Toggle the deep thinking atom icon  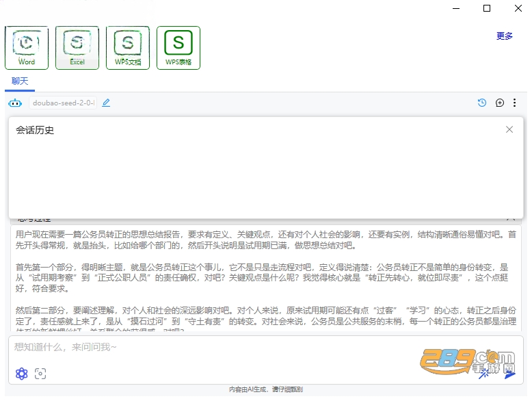click(x=22, y=374)
